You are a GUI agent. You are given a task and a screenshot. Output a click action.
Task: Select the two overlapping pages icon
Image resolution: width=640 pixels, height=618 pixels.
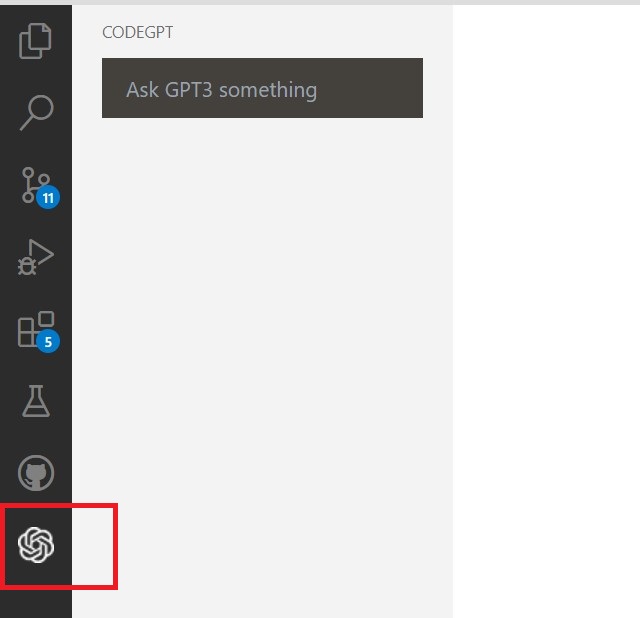point(36,41)
